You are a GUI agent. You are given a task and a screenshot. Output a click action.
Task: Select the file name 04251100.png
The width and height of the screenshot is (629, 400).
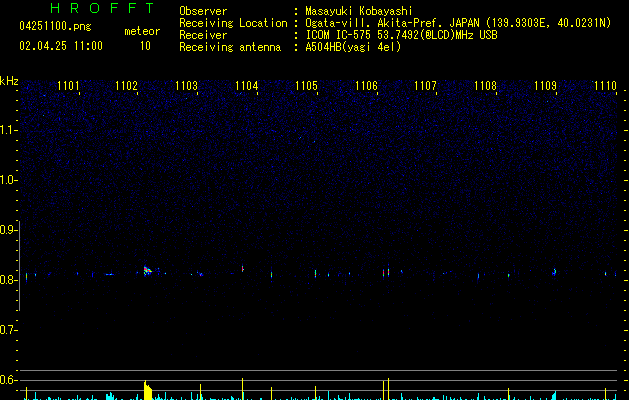tap(55, 26)
